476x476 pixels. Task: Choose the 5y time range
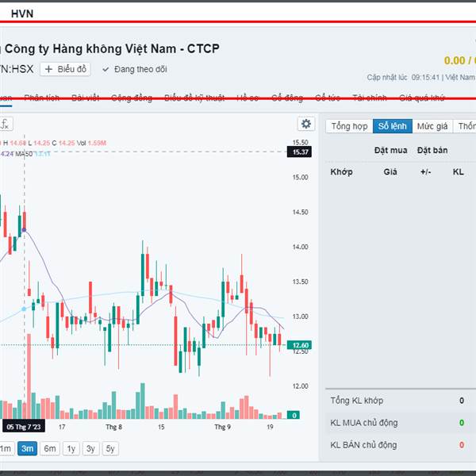[x=110, y=448]
